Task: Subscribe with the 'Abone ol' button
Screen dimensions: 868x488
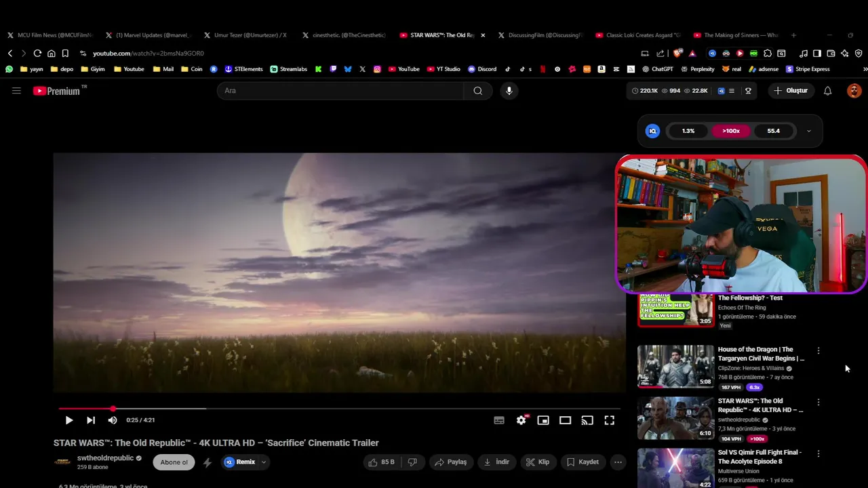Action: (174, 462)
